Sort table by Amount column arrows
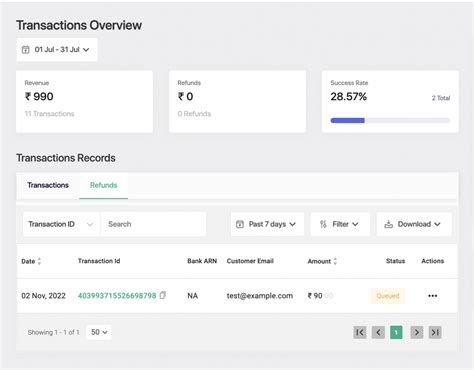This screenshot has height=370, width=474. pyautogui.click(x=335, y=261)
